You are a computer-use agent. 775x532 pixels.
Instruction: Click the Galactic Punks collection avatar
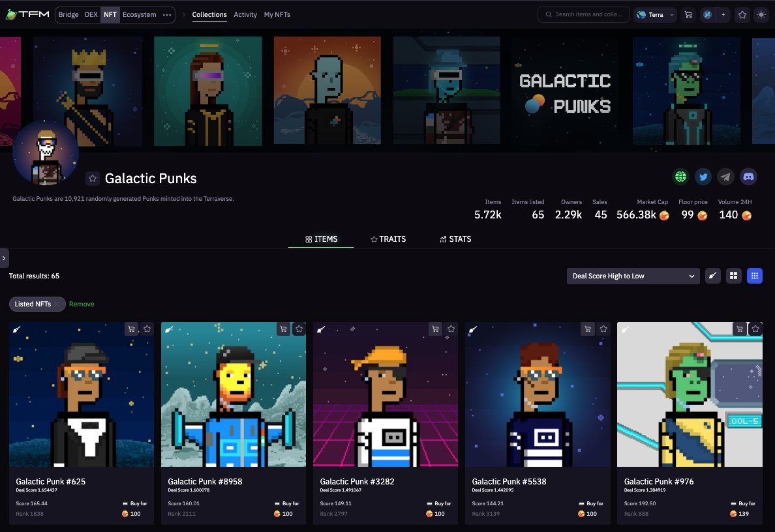tap(46, 153)
